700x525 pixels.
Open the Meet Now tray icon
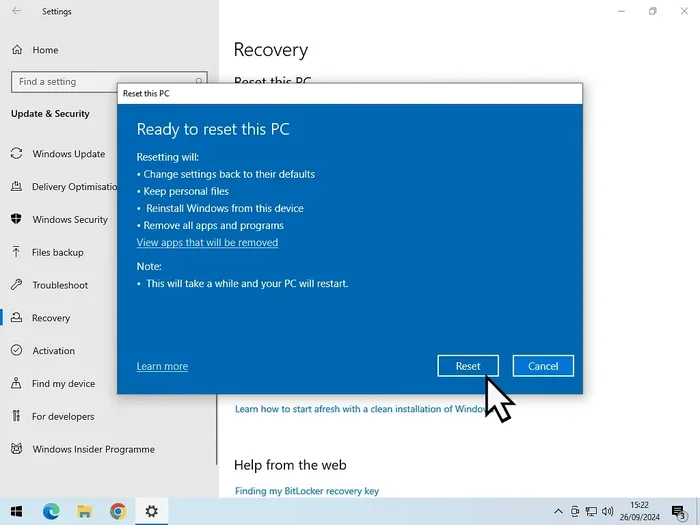pyautogui.click(x=575, y=512)
